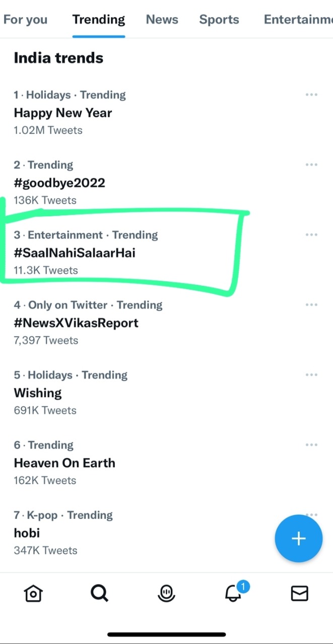
Task: Open Direct Messages envelope icon
Action: [x=299, y=593]
